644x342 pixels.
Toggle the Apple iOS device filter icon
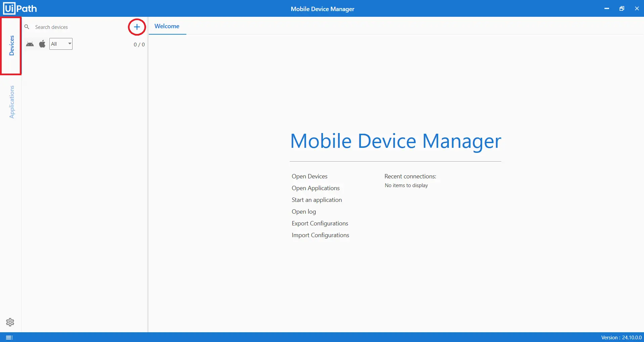click(42, 44)
